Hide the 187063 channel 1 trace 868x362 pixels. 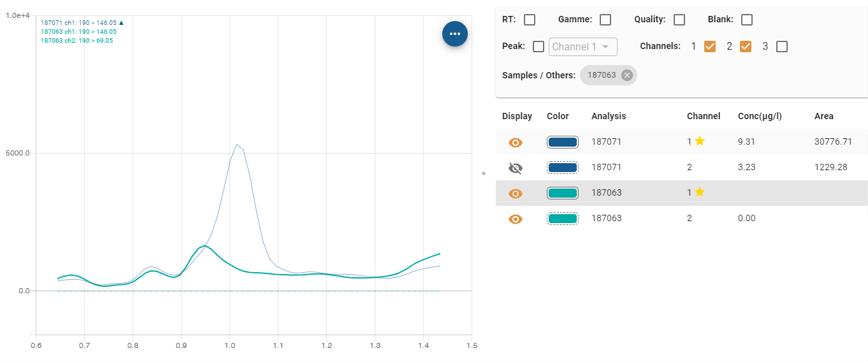[516, 193]
